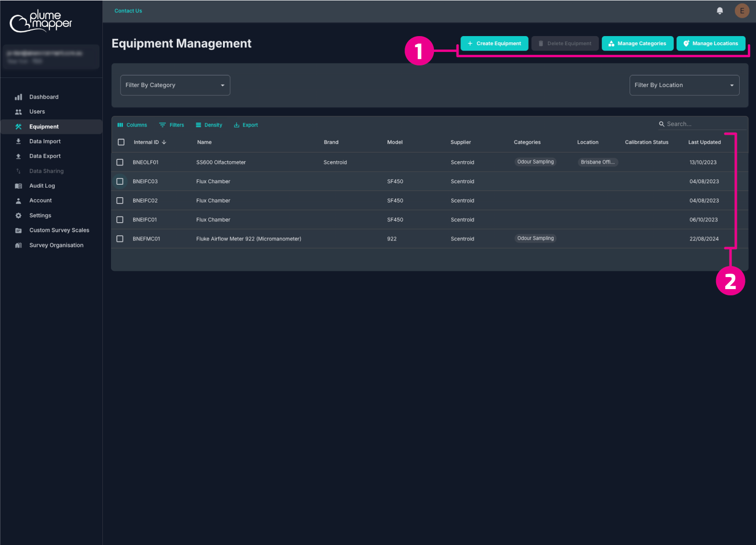Click Odour Sampling chip in BNEFMC01 row
The width and height of the screenshot is (756, 545).
pos(535,239)
